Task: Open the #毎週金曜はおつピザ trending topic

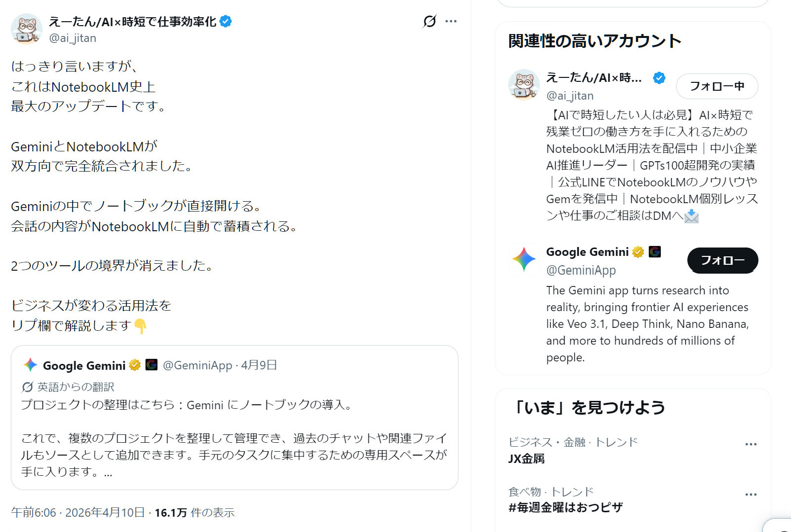Action: click(x=565, y=507)
